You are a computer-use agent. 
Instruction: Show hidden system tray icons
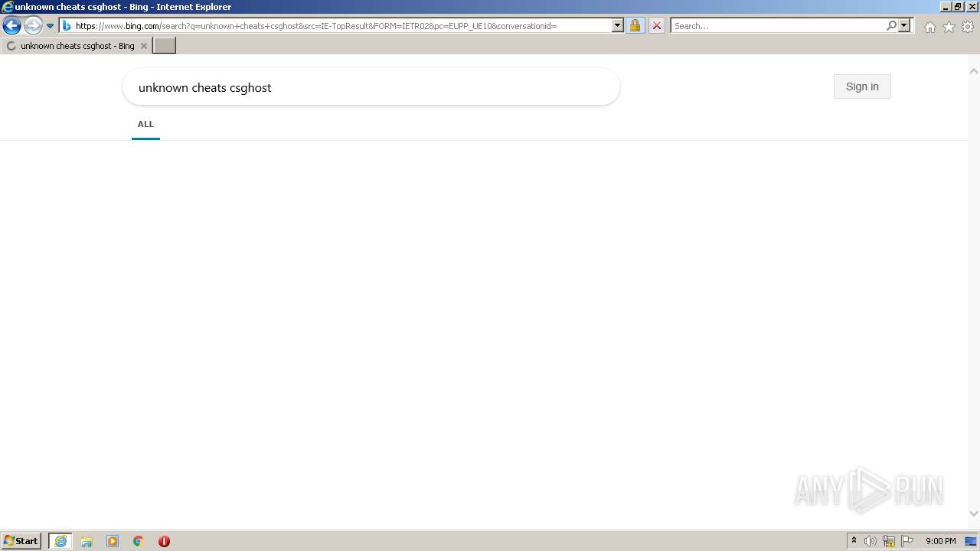854,541
